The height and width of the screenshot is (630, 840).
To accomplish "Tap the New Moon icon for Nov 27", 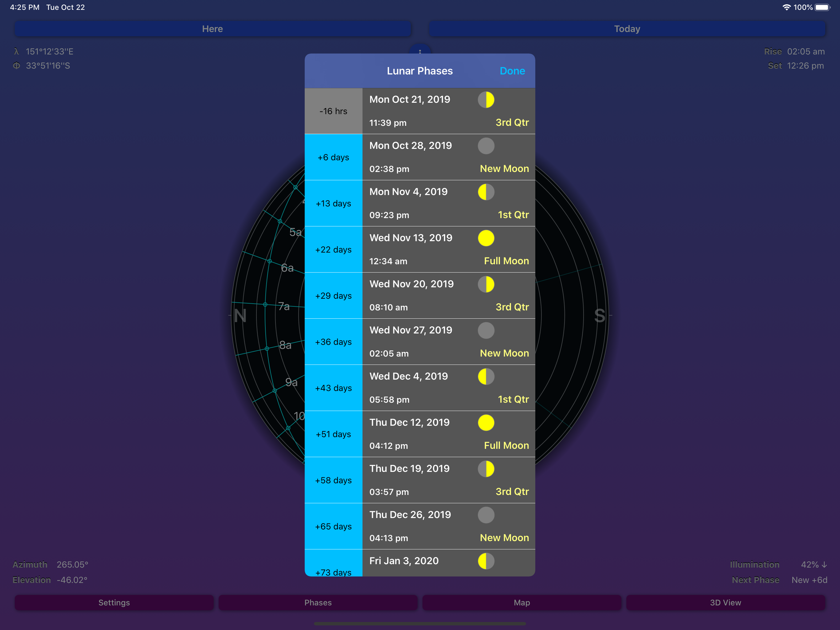I will coord(486,330).
